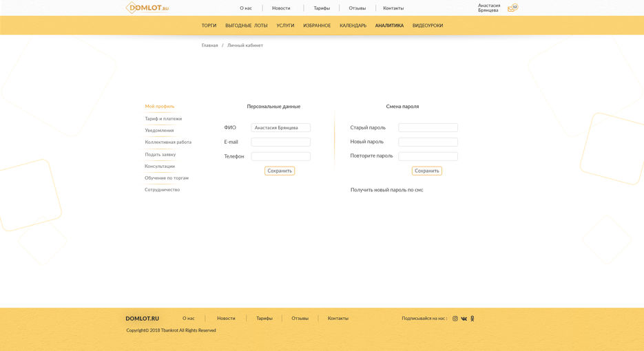The height and width of the screenshot is (351, 644).
Task: Focus the Старый пароль field
Action: click(x=428, y=128)
